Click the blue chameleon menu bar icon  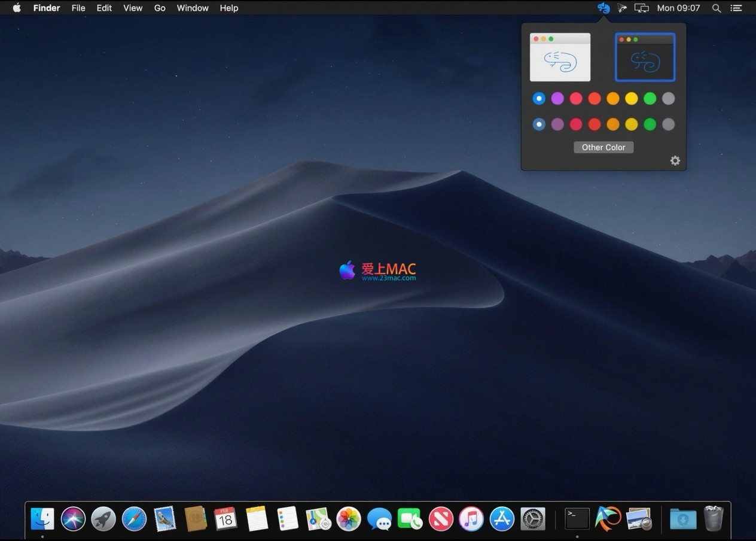603,8
